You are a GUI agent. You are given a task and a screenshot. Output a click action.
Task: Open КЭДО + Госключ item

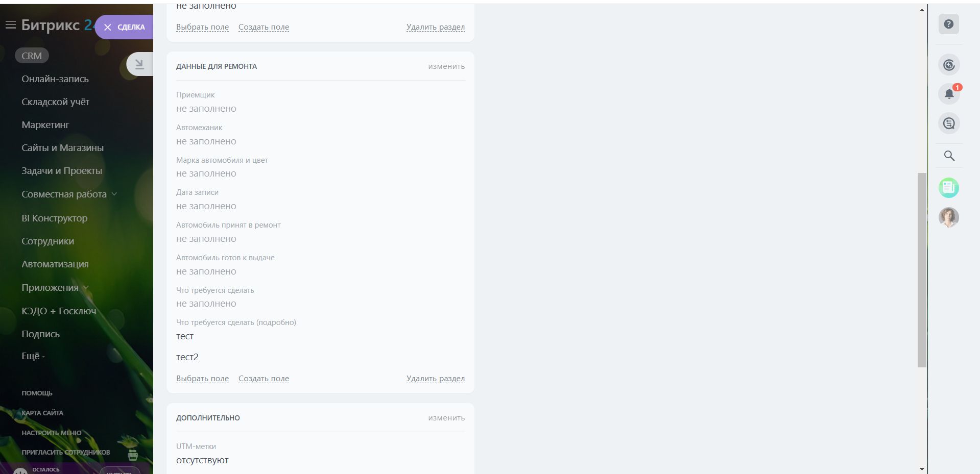pos(59,311)
